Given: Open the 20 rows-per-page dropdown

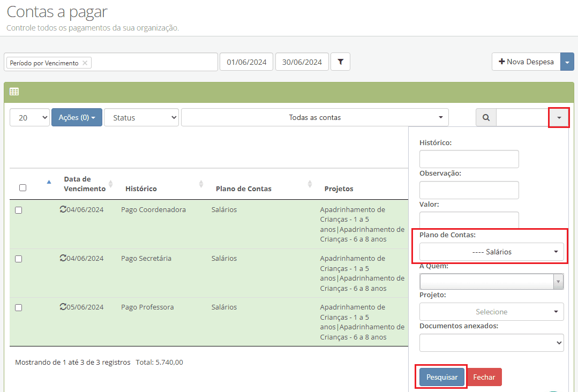Looking at the screenshot, I should pos(30,117).
